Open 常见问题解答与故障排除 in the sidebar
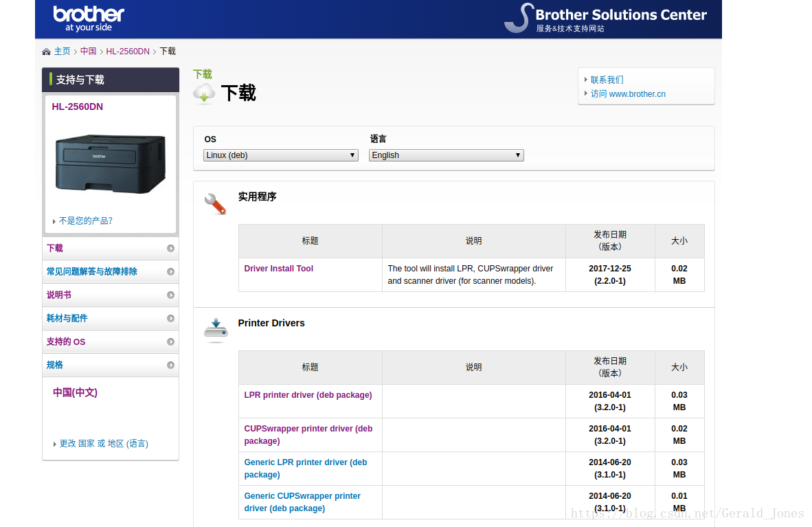The height and width of the screenshot is (527, 812). point(111,271)
